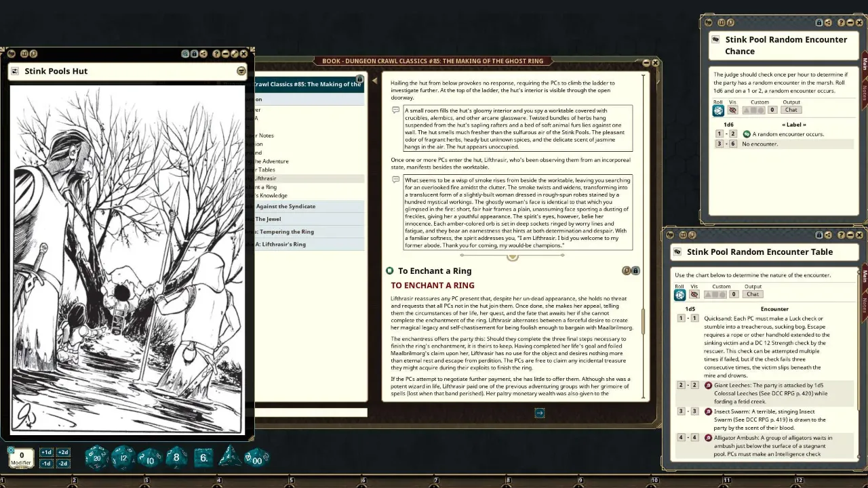Collapse the book index sidebar arrow

[x=374, y=81]
